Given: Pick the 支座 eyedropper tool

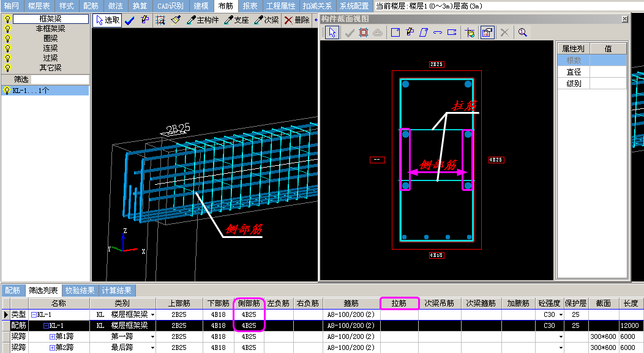Looking at the screenshot, I should [236, 20].
